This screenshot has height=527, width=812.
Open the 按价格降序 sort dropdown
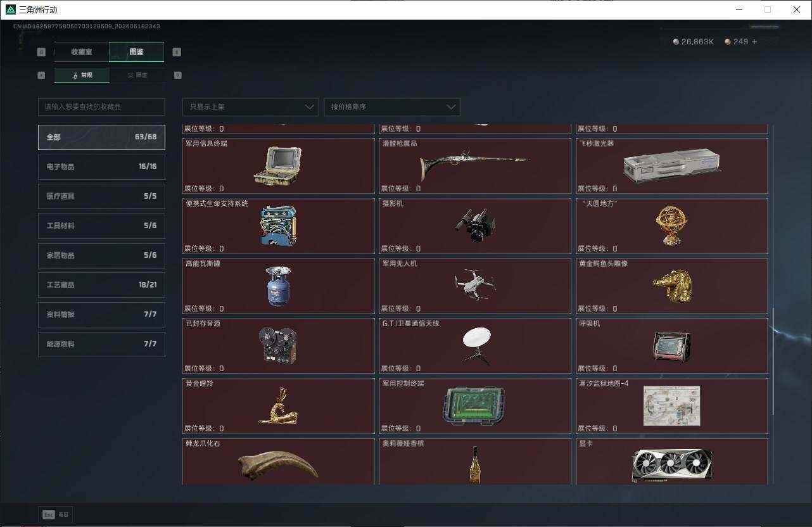pos(392,106)
